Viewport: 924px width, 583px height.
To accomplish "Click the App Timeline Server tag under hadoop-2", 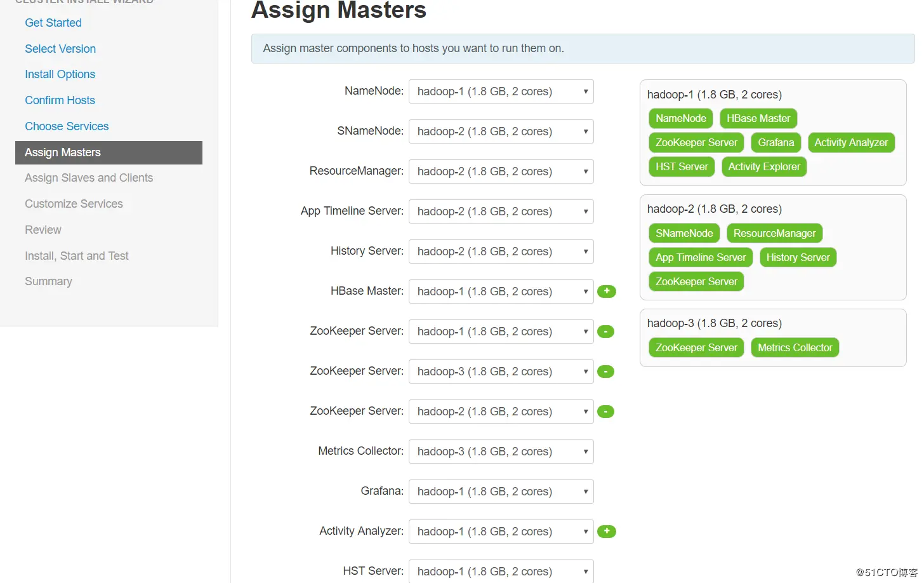I will [701, 258].
